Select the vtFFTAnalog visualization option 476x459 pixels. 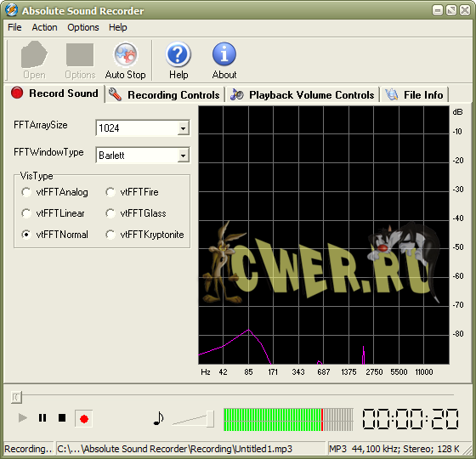tap(26, 192)
